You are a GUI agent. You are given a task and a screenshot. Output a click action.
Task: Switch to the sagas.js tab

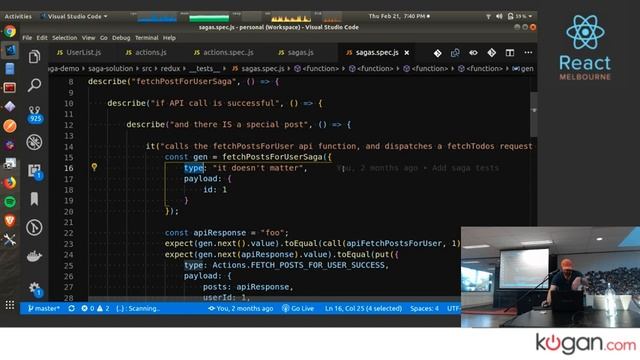click(x=296, y=53)
